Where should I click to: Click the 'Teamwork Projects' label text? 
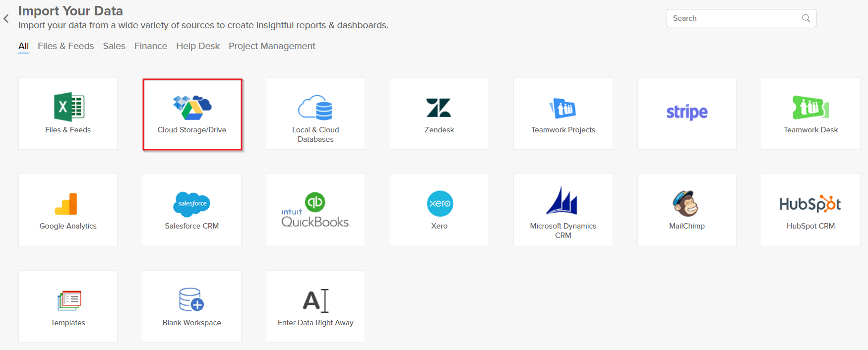(563, 130)
